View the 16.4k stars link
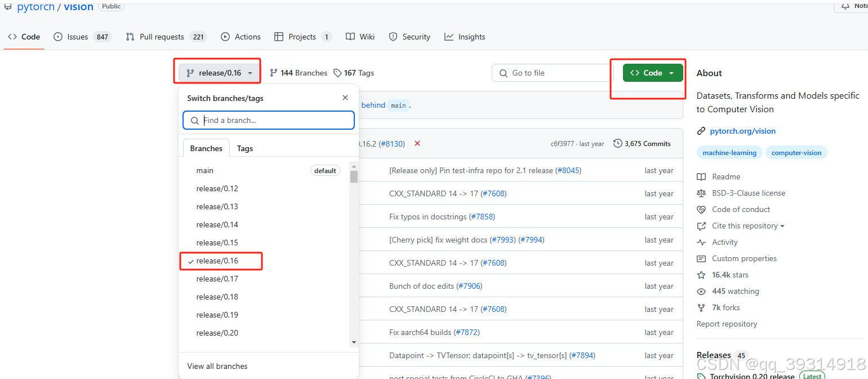The height and width of the screenshot is (379, 868). [723, 275]
